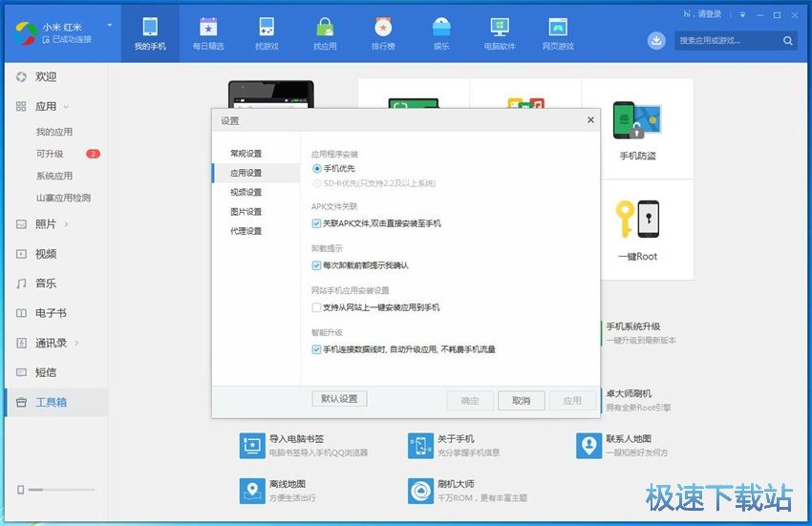812x526 pixels.
Task: Click the 短信 message icon
Action: [21, 372]
